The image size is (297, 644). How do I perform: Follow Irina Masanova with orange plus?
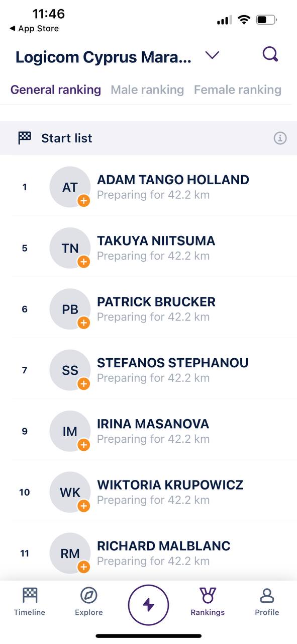[83, 445]
